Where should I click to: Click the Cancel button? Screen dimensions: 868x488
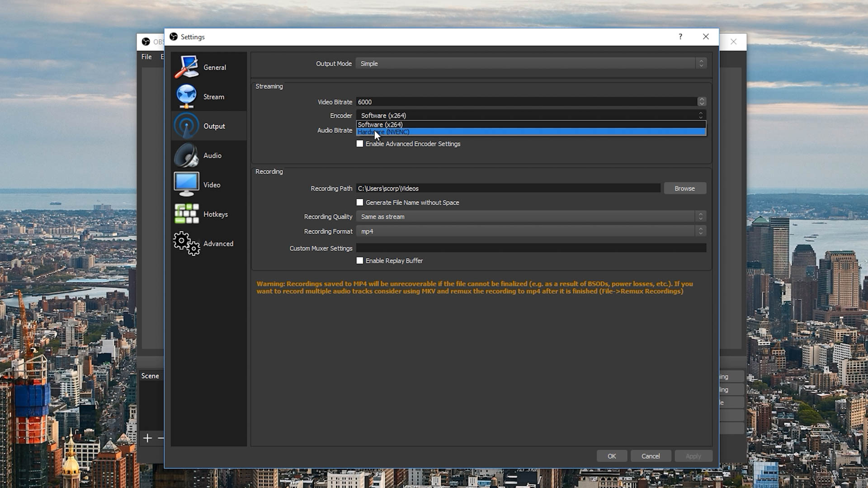coord(651,456)
